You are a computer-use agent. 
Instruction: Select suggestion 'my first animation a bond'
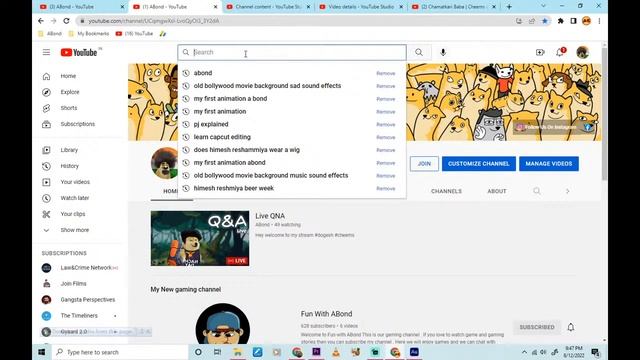pyautogui.click(x=230, y=98)
